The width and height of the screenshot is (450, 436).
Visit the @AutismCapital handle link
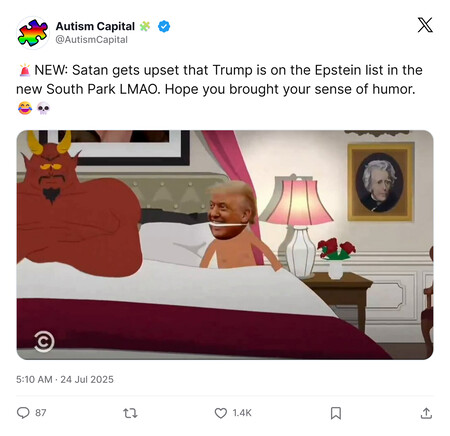click(x=91, y=40)
